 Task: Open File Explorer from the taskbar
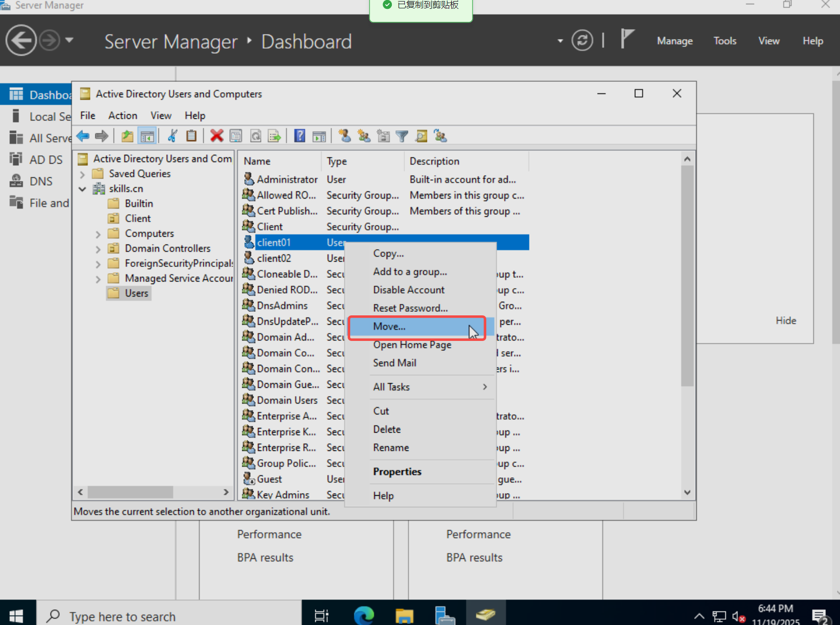pyautogui.click(x=404, y=615)
